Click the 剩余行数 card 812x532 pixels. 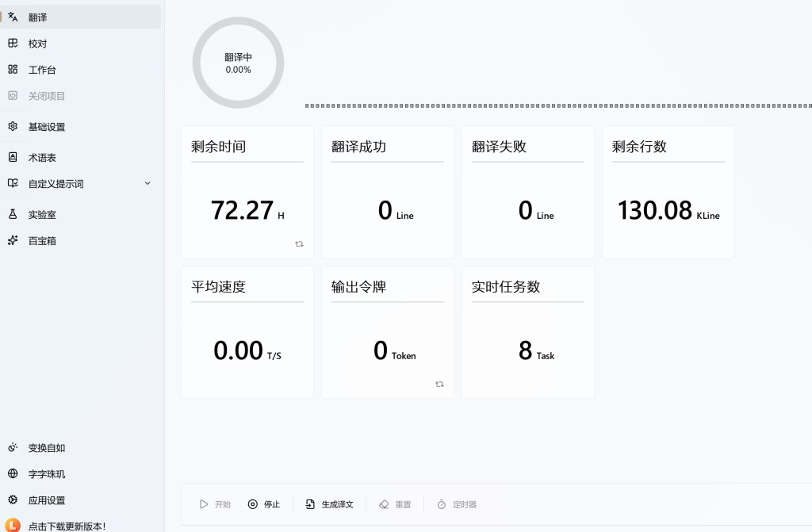tap(668, 192)
